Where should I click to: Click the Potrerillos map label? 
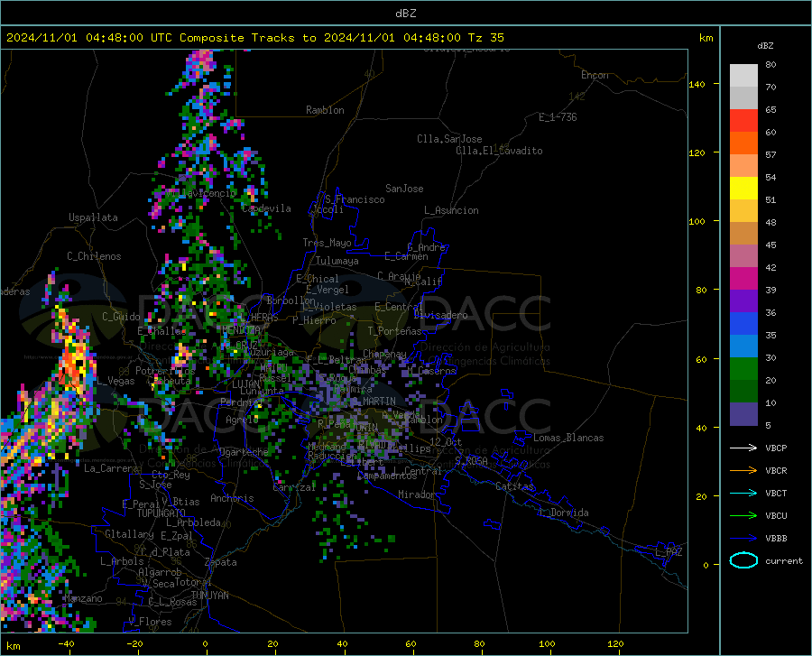pos(165,371)
